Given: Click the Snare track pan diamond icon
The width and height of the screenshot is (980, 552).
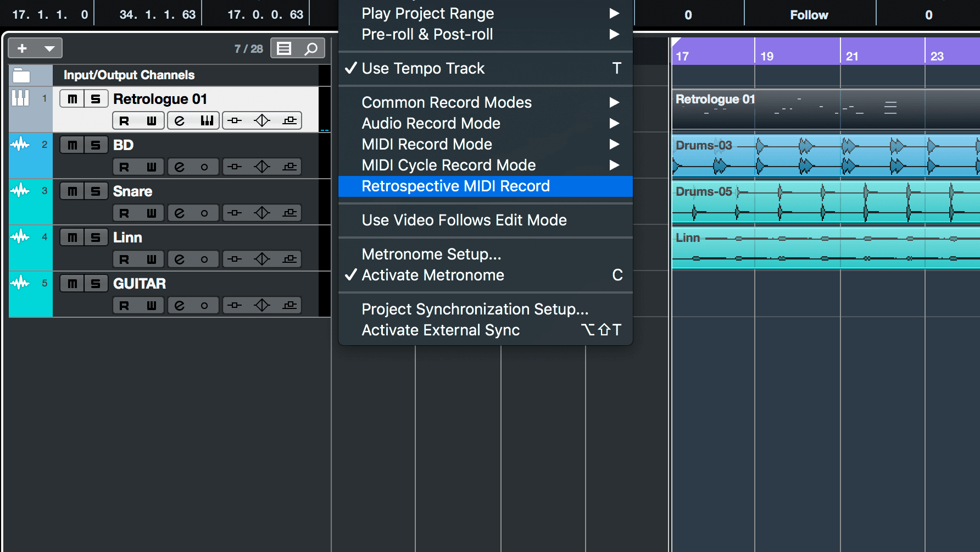Looking at the screenshot, I should point(262,213).
